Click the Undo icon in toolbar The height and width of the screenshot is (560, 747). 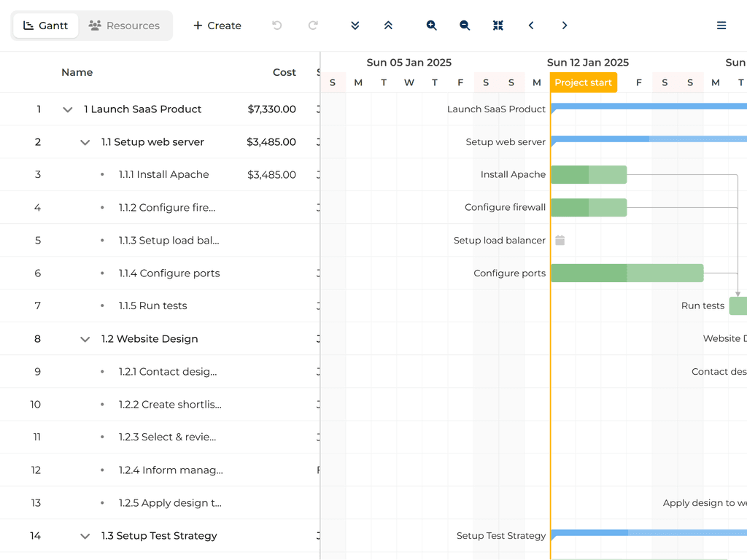pyautogui.click(x=277, y=26)
